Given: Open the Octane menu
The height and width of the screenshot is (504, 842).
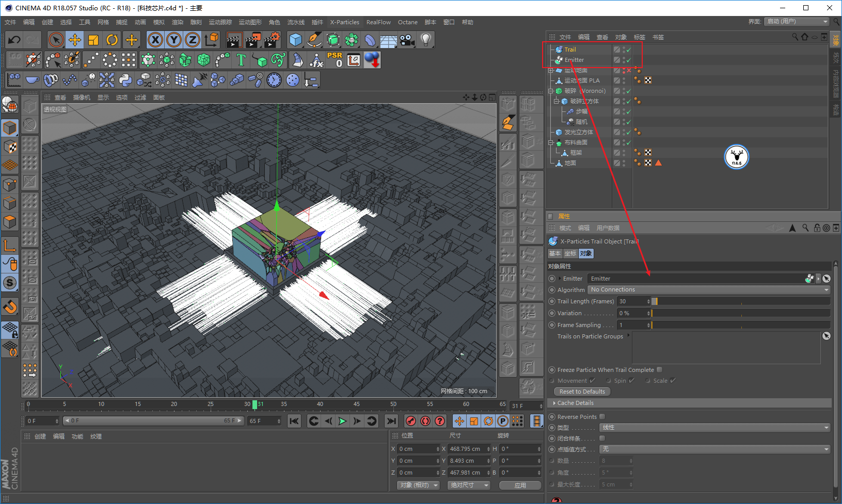Looking at the screenshot, I should click(408, 22).
